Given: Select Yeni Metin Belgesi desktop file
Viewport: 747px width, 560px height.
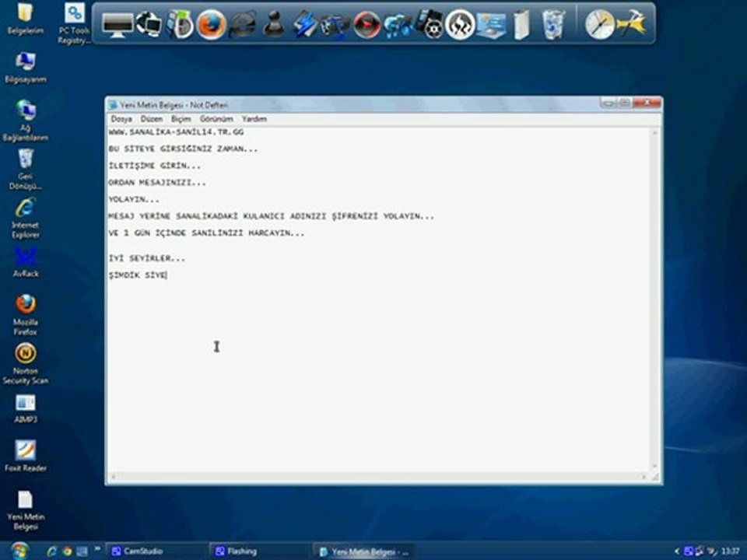Looking at the screenshot, I should pos(25,510).
